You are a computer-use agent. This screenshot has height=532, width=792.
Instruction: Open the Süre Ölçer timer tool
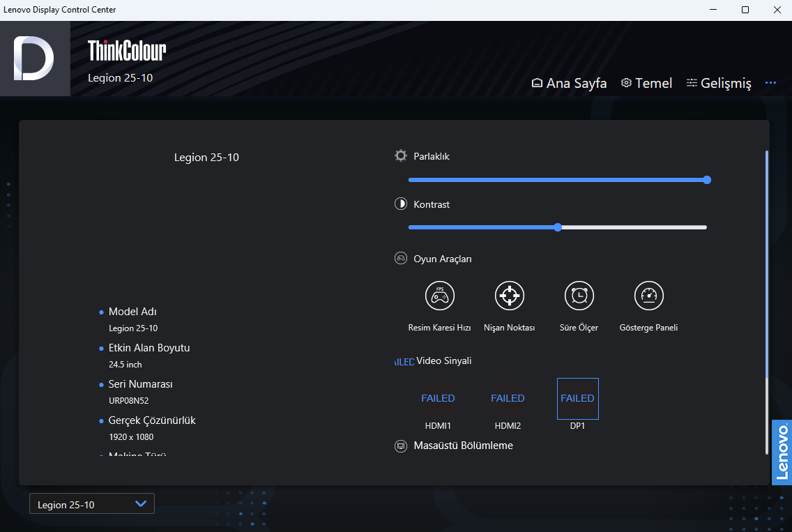coord(579,296)
